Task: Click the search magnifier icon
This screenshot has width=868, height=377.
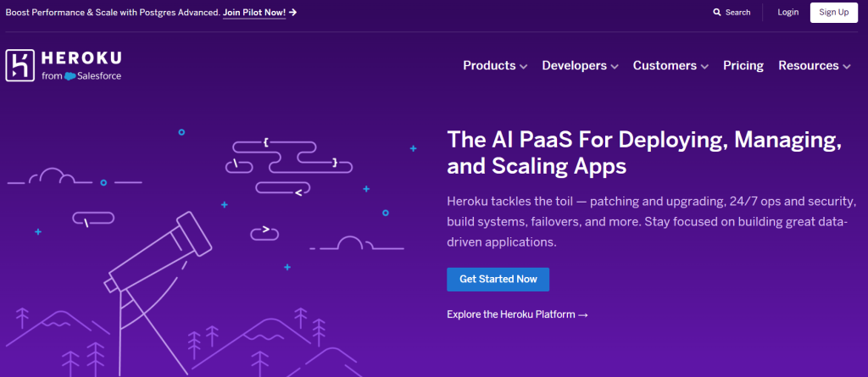Action: [x=717, y=12]
